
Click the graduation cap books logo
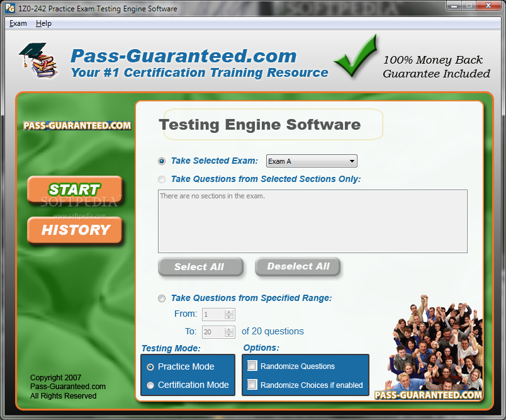coord(38,60)
